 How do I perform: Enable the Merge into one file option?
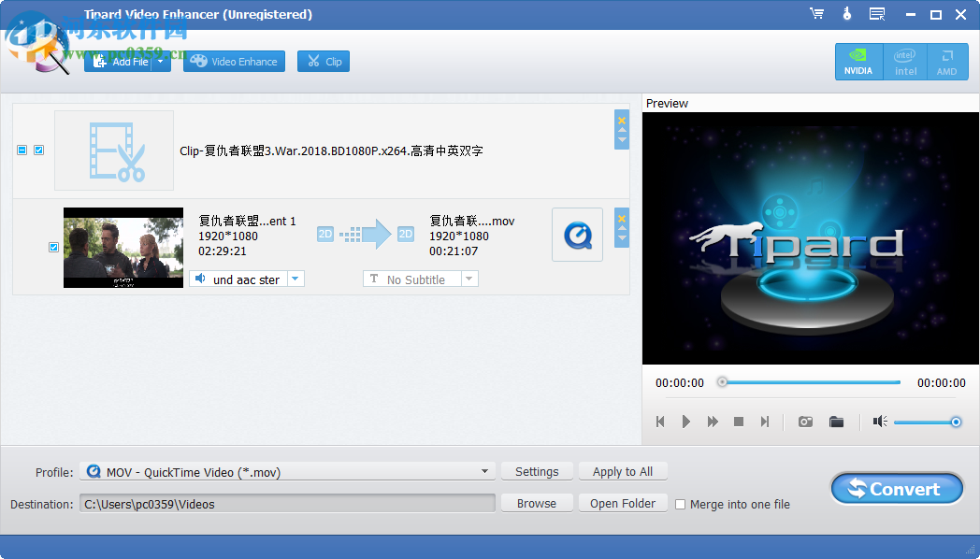click(680, 504)
